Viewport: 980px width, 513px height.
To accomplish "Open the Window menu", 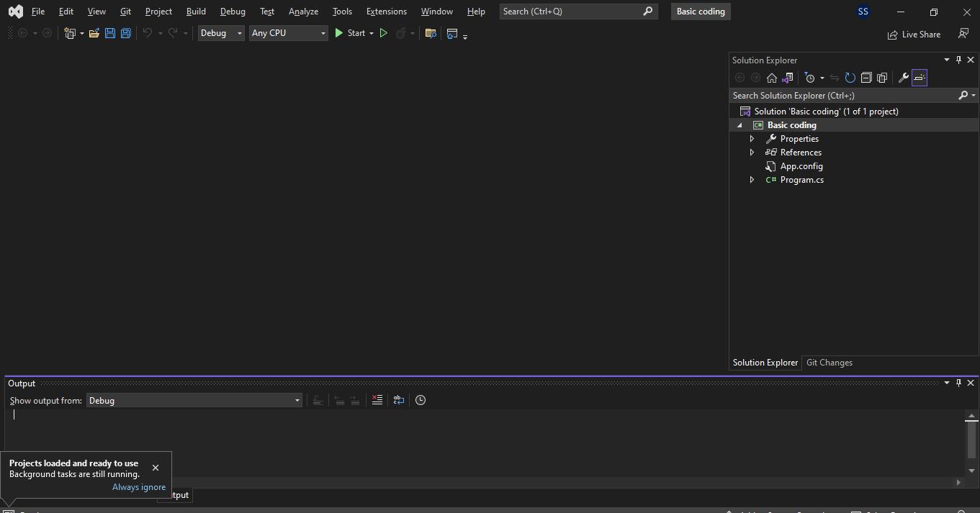I will (x=437, y=12).
